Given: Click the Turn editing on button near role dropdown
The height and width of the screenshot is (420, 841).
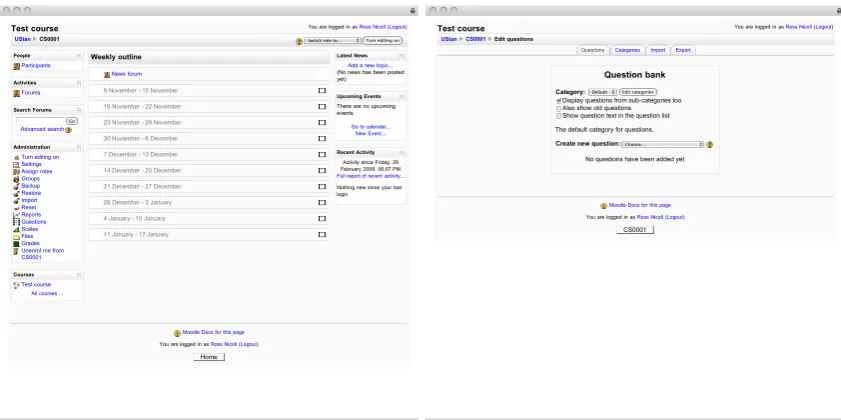Looking at the screenshot, I should pos(383,41).
